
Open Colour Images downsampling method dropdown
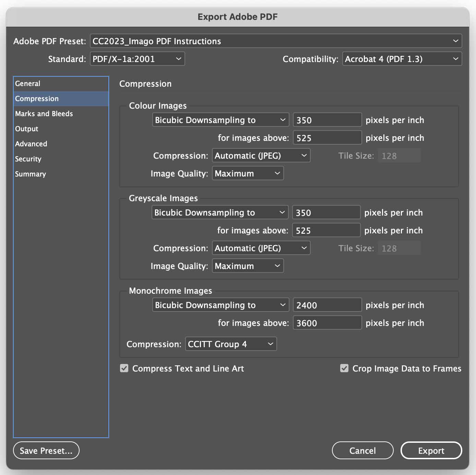click(x=221, y=120)
